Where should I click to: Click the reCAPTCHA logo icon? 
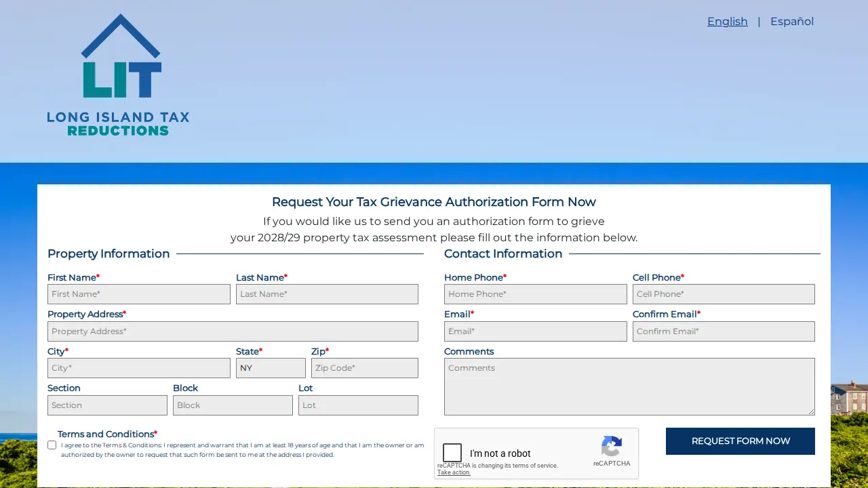coord(612,446)
